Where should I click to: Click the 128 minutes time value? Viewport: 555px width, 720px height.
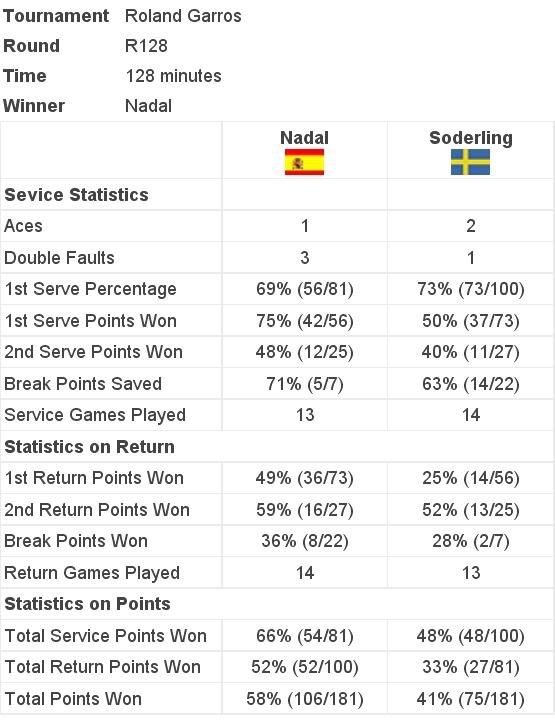[x=173, y=76]
